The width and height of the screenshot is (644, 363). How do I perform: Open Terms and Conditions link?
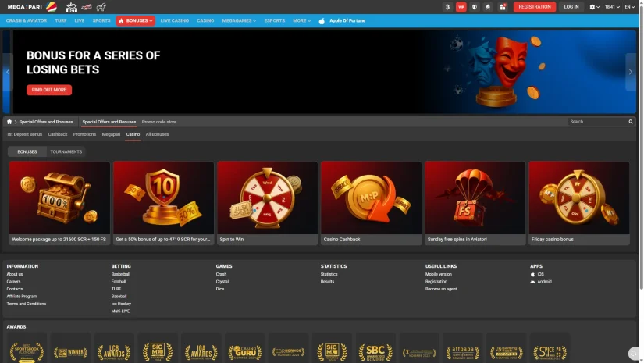(x=27, y=304)
